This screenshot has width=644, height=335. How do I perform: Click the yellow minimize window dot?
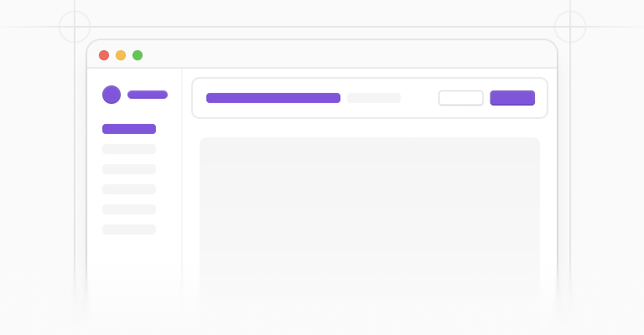121,55
